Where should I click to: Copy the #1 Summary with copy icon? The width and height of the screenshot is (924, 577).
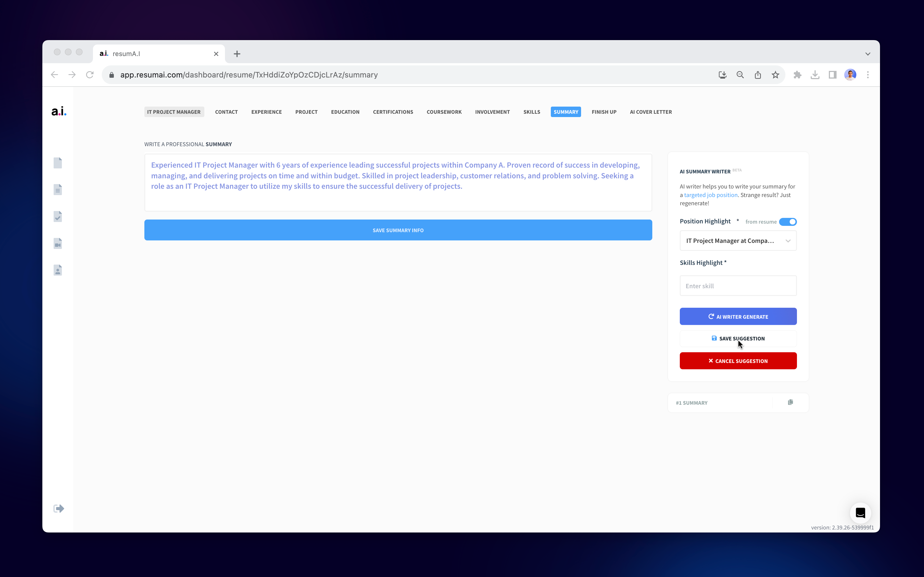click(x=790, y=402)
